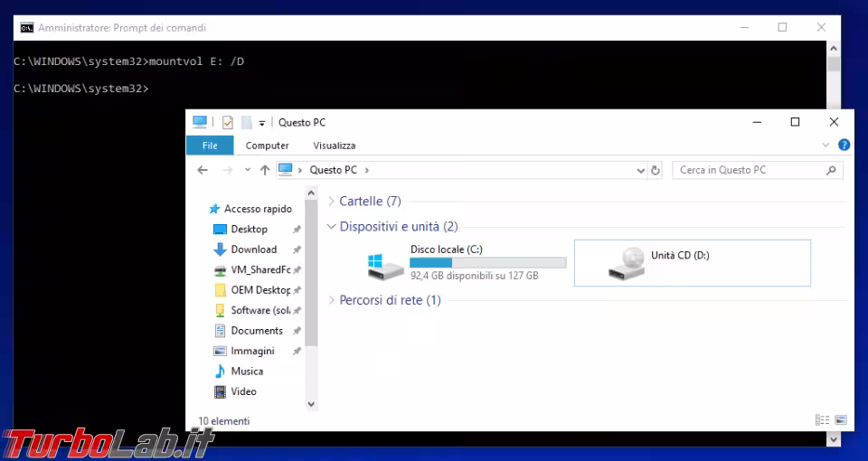Refresh the Questo PC view
The image size is (868, 461).
click(656, 171)
